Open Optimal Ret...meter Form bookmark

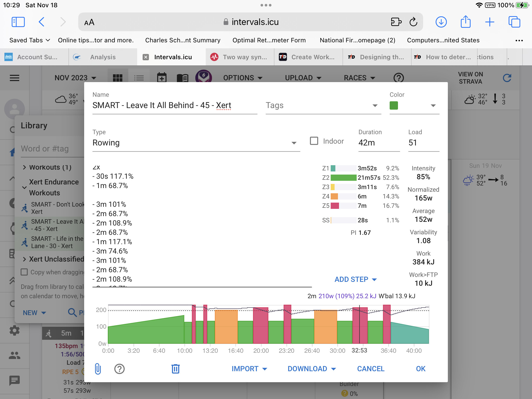point(269,40)
